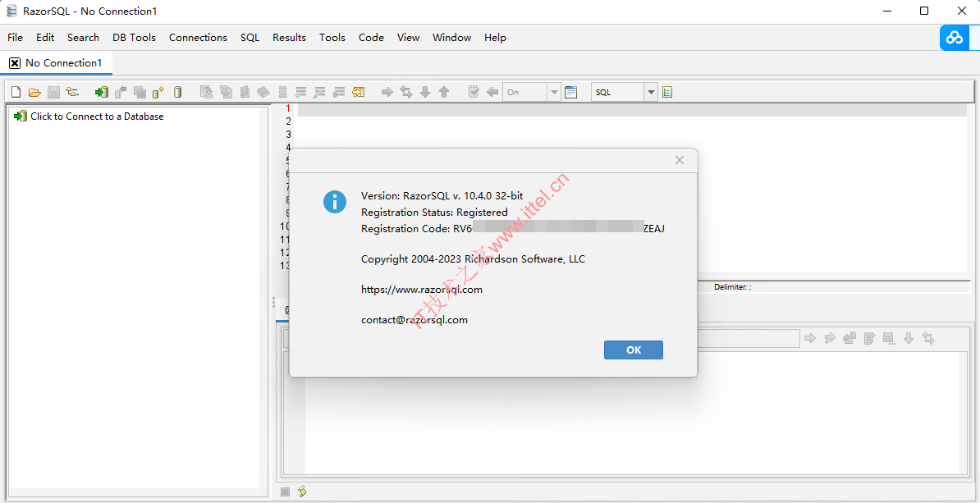Click the down arrow in results toolbar
This screenshot has height=503, width=980.
coord(909,338)
